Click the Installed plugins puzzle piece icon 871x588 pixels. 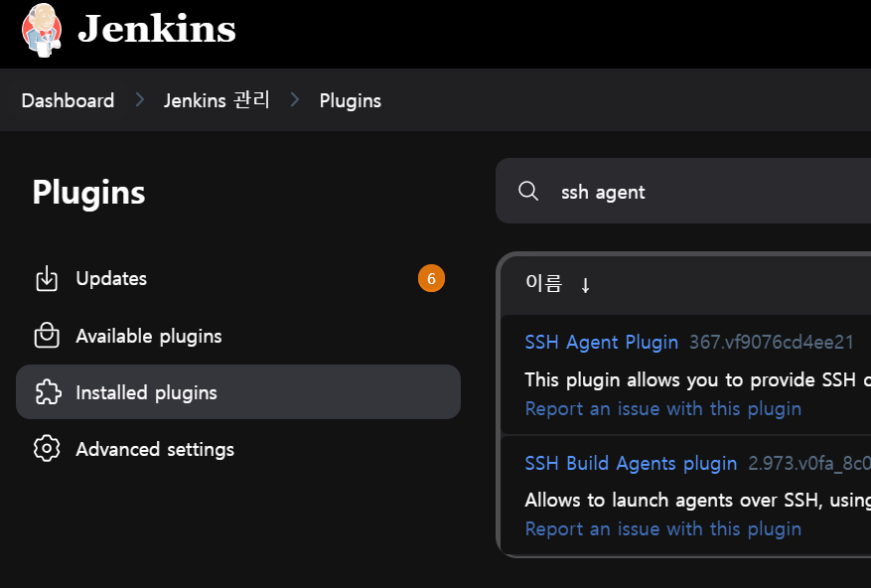pyautogui.click(x=48, y=392)
